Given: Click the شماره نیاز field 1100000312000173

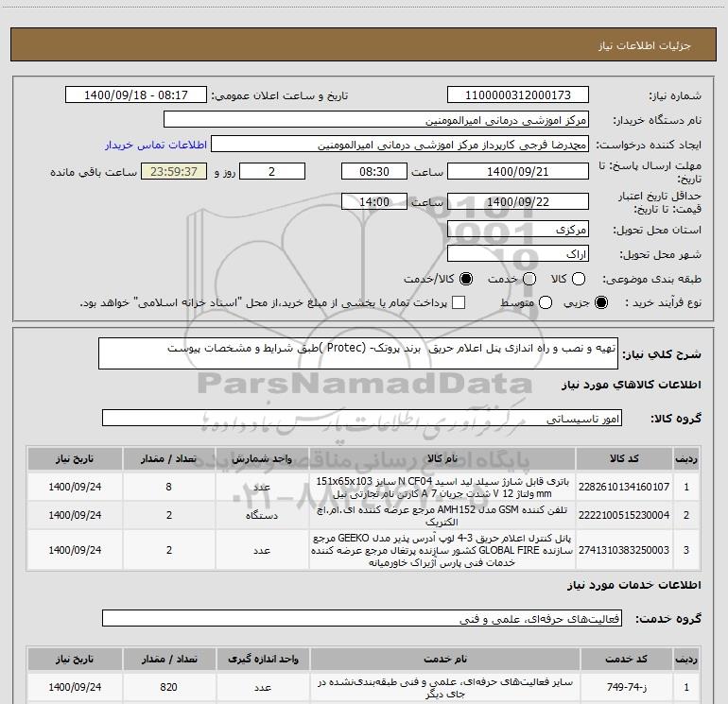Looking at the screenshot, I should tap(518, 95).
